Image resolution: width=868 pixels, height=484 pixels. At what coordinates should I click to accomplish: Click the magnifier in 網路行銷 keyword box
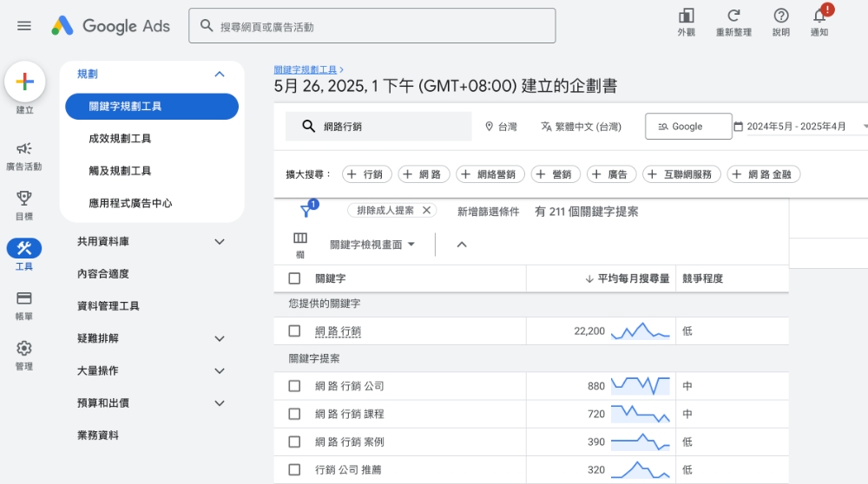tap(308, 126)
